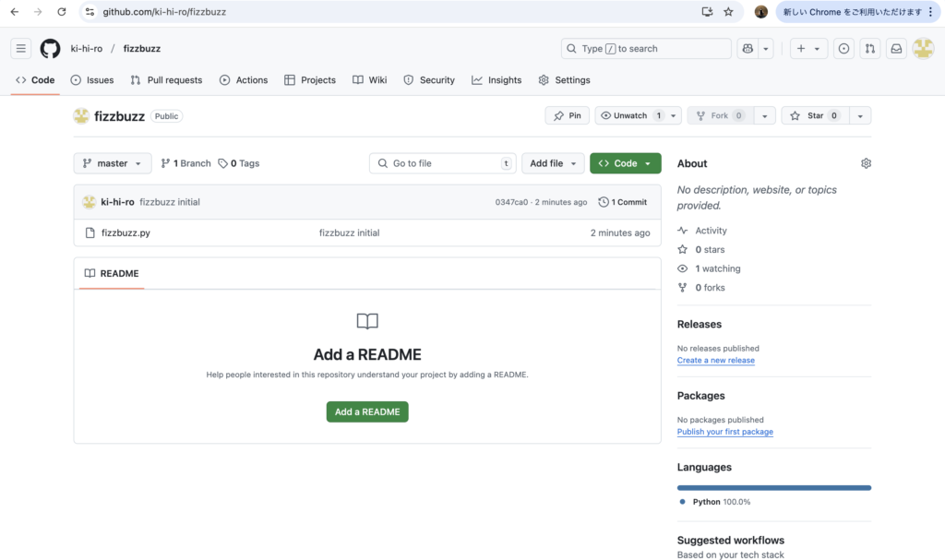Expand the green Code dropdown
Viewport: 945px width, 560px height.
[x=625, y=163]
